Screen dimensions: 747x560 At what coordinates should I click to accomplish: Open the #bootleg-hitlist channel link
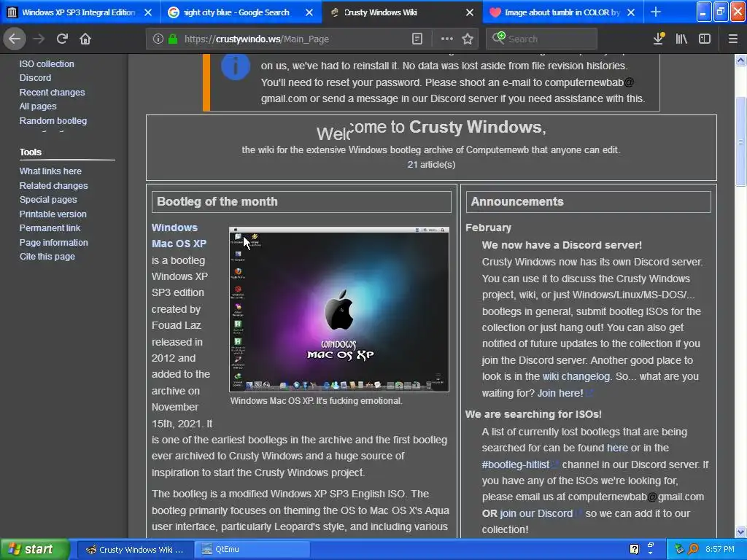tap(519, 464)
